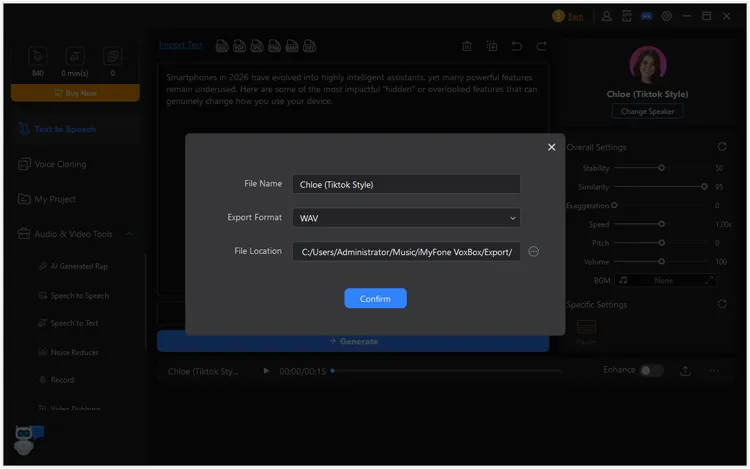Adjust the Stability slider

pos(662,168)
